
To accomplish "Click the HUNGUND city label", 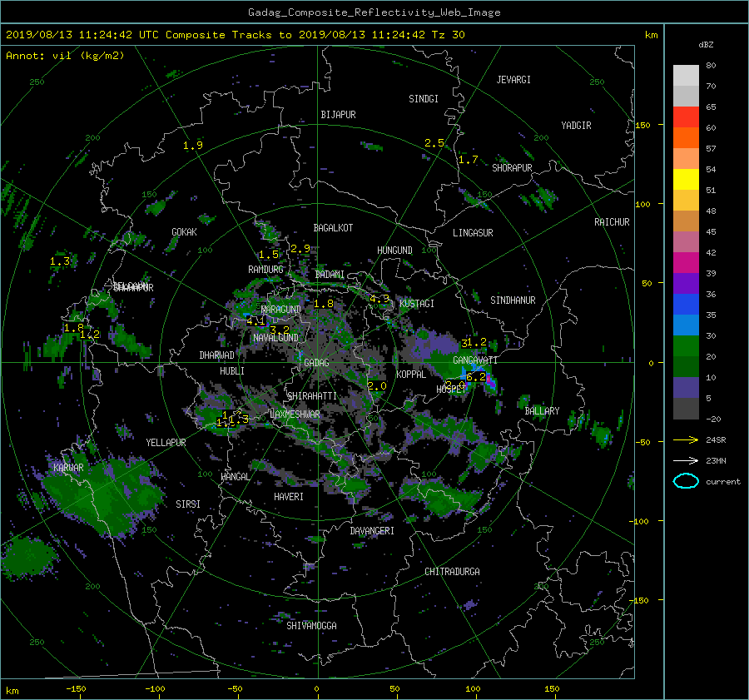I will click(394, 251).
